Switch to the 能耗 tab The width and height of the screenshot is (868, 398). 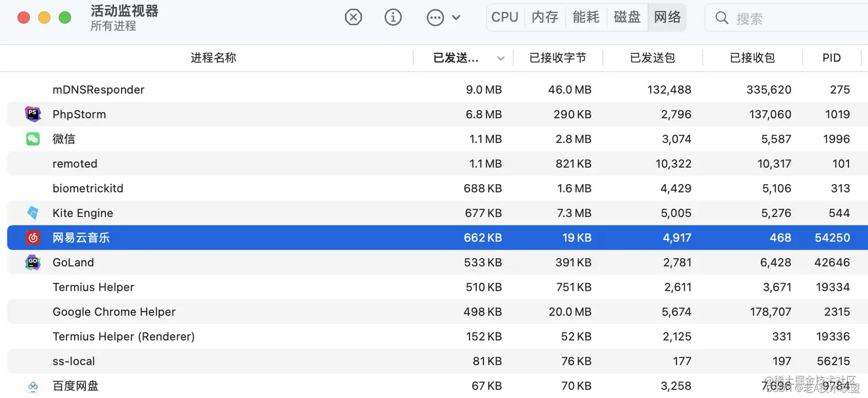586,17
